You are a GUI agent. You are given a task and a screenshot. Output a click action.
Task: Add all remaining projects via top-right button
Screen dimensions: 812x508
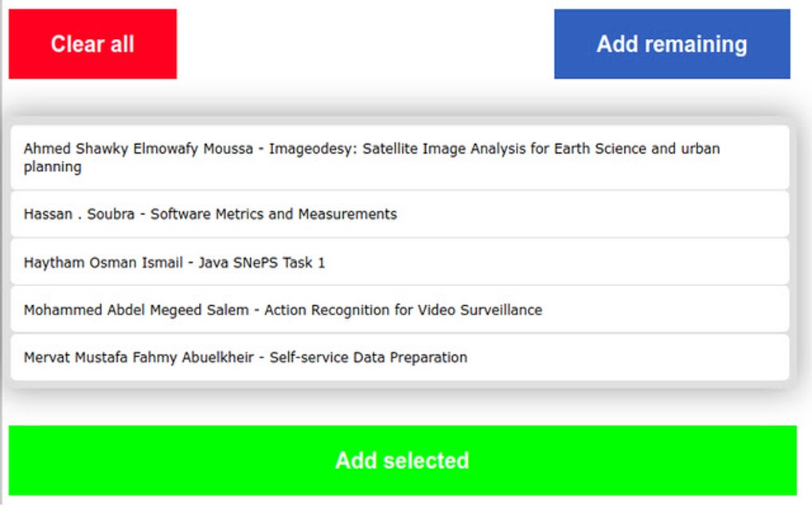click(673, 44)
